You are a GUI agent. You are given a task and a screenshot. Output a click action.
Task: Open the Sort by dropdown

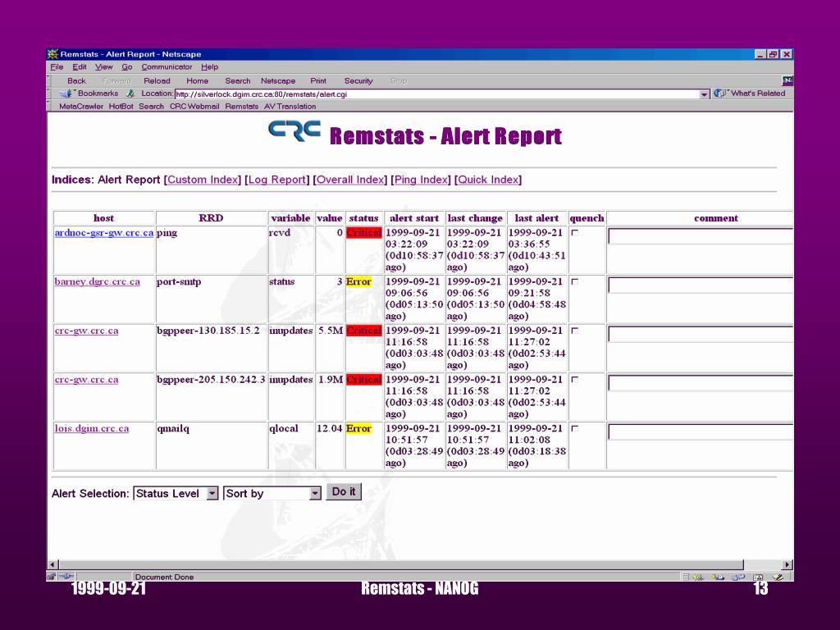point(272,493)
